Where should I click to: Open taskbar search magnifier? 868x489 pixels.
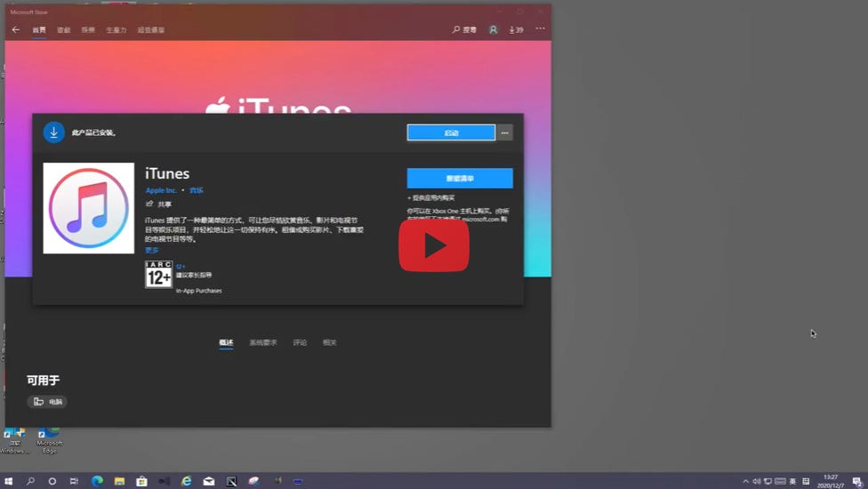coord(30,481)
